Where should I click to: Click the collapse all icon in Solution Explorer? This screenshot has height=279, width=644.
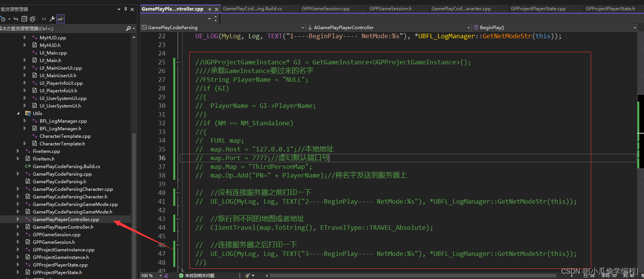(24, 19)
